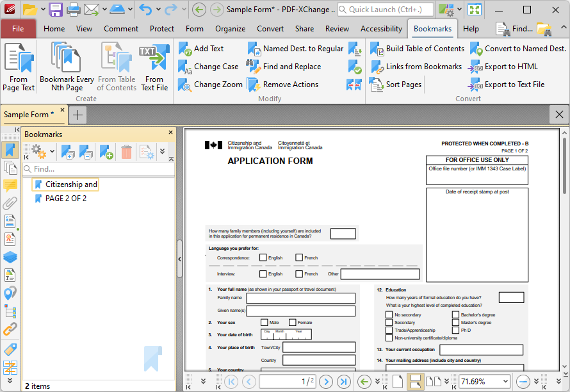This screenshot has width=570, height=392.
Task: Click the zoom out minus button
Action: click(x=523, y=382)
